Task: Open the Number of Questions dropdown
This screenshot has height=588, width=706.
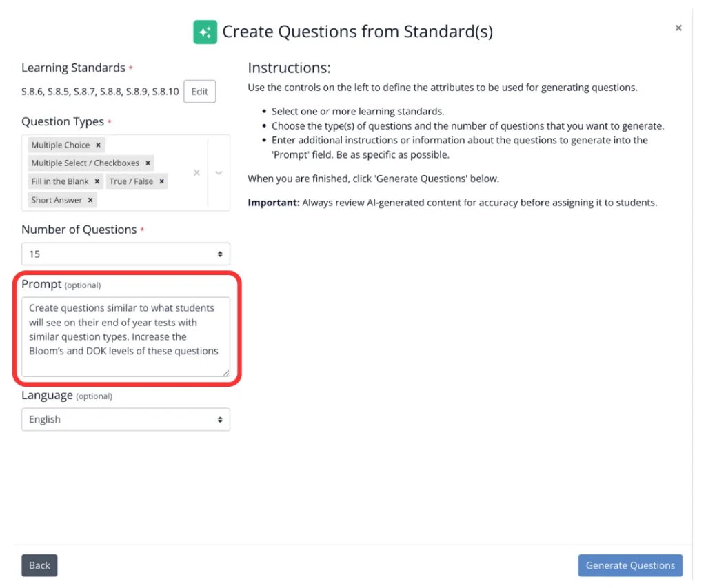Action: point(125,254)
